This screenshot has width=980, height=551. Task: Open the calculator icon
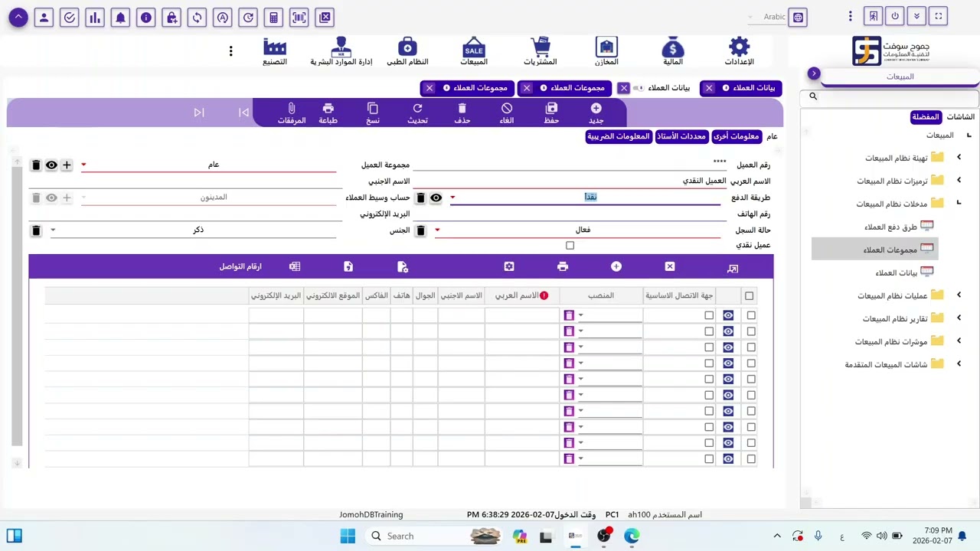pos(274,17)
